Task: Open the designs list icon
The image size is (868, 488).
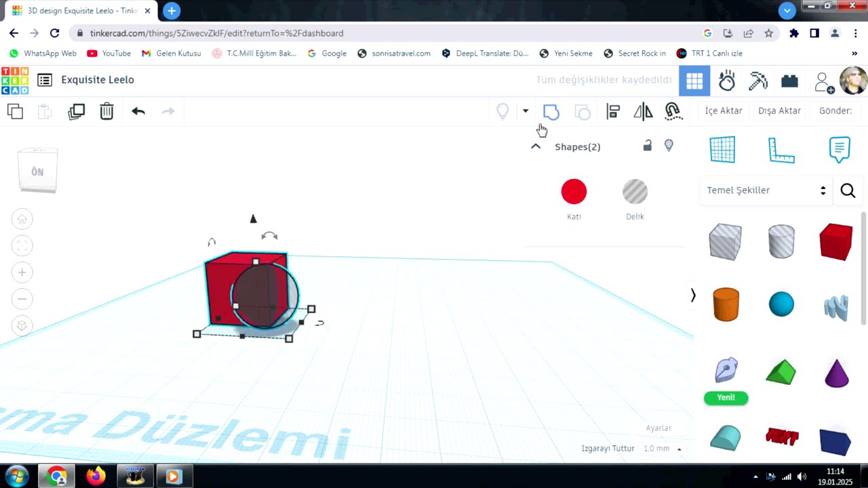Action: [x=45, y=80]
